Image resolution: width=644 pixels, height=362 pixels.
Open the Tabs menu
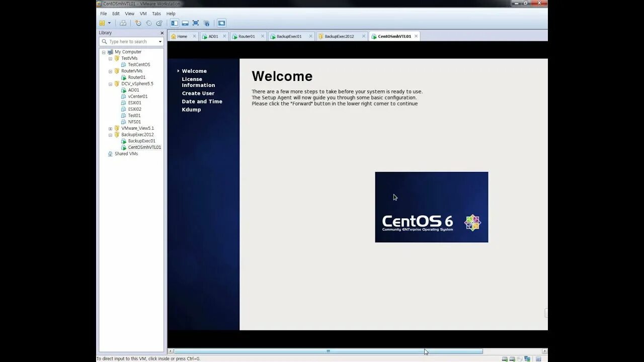156,14
